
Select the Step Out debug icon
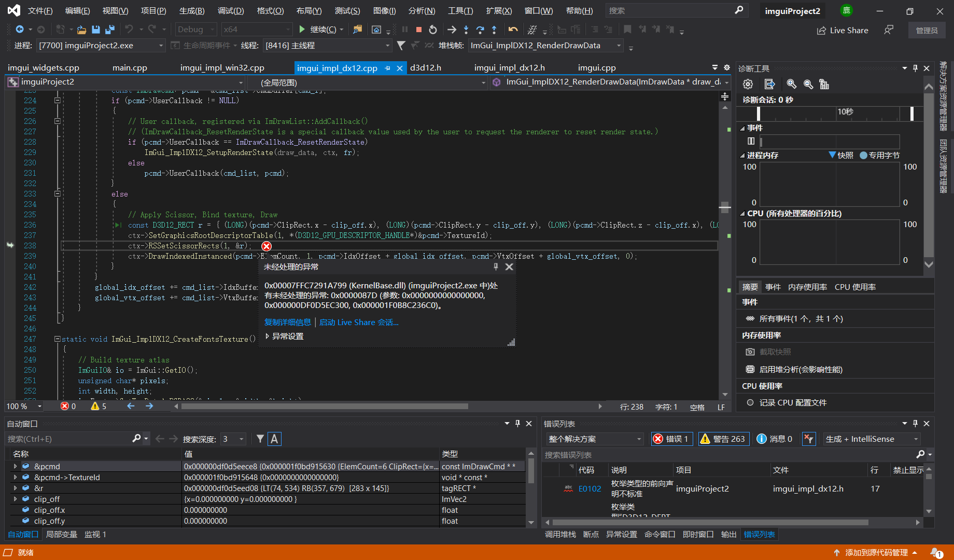494,30
